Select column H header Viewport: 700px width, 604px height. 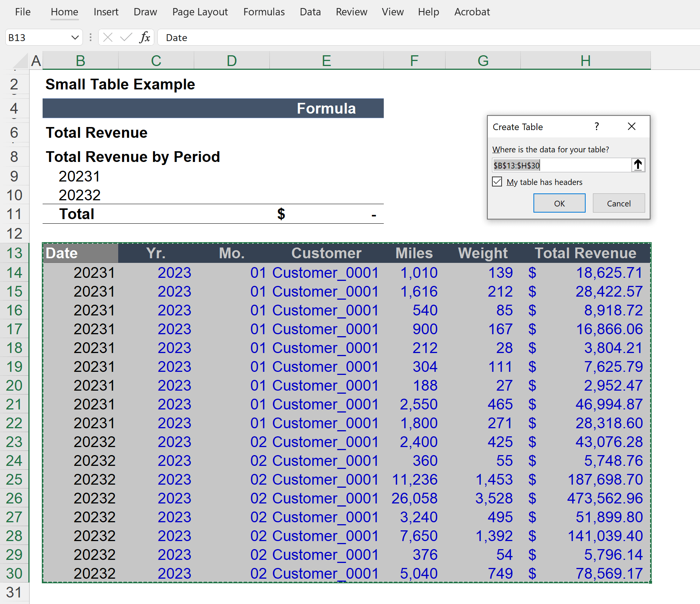point(585,61)
